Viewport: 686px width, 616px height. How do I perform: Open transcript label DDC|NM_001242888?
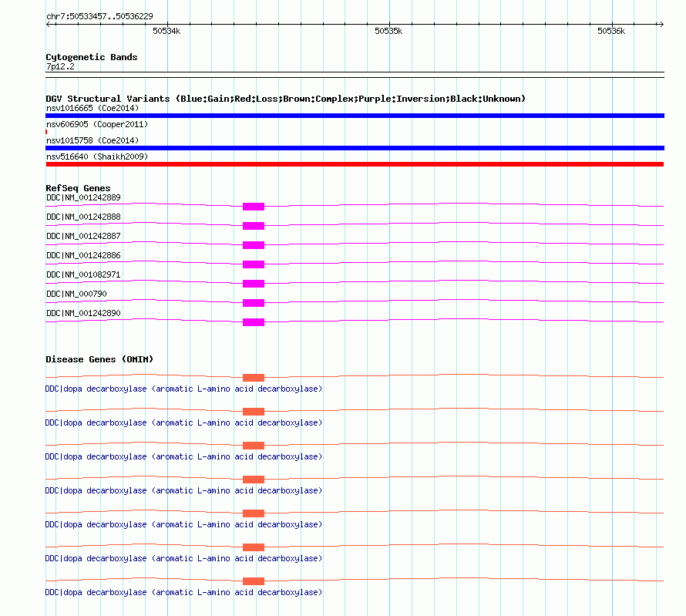[x=83, y=217]
